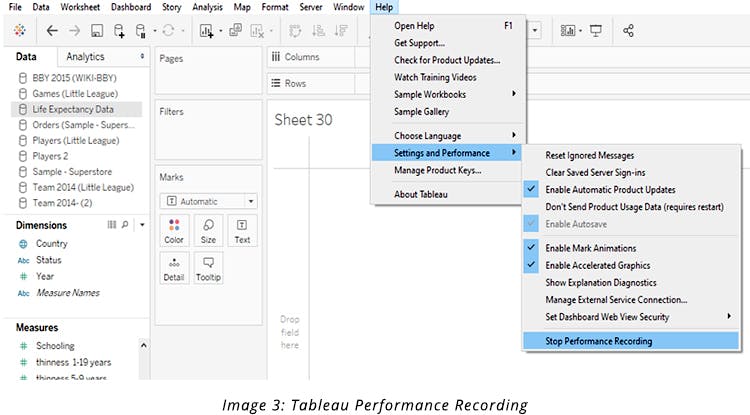Viewport: 750px width, 415px height.
Task: Open the fit dropdown beside Help menu
Action: click(x=535, y=31)
